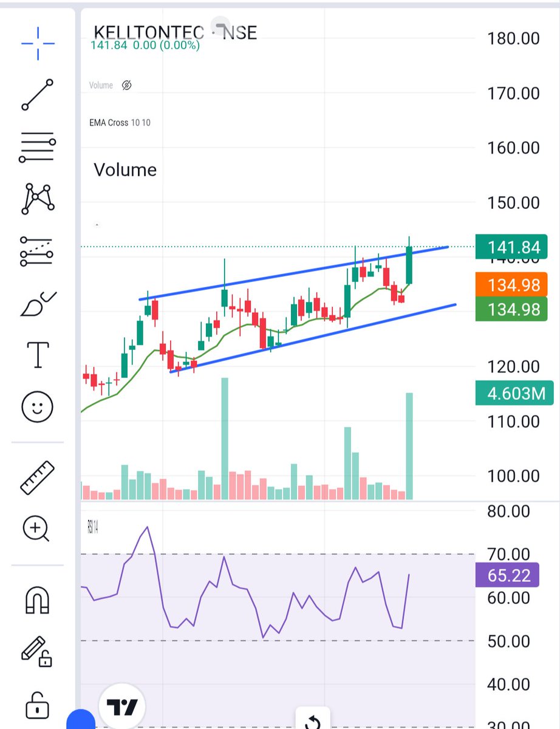Click the large Volume text annotation
This screenshot has height=729, width=560.
pyautogui.click(x=125, y=169)
